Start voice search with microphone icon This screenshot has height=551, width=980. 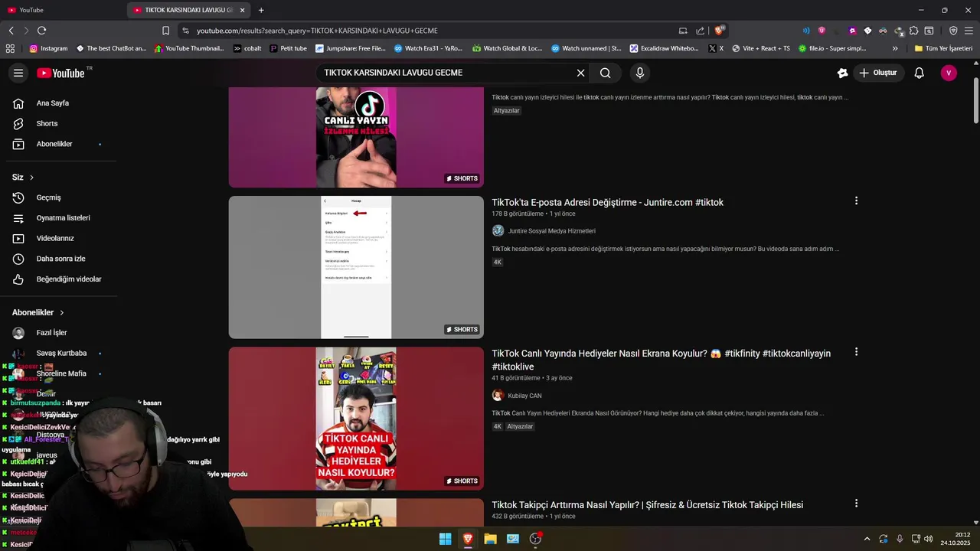[640, 73]
